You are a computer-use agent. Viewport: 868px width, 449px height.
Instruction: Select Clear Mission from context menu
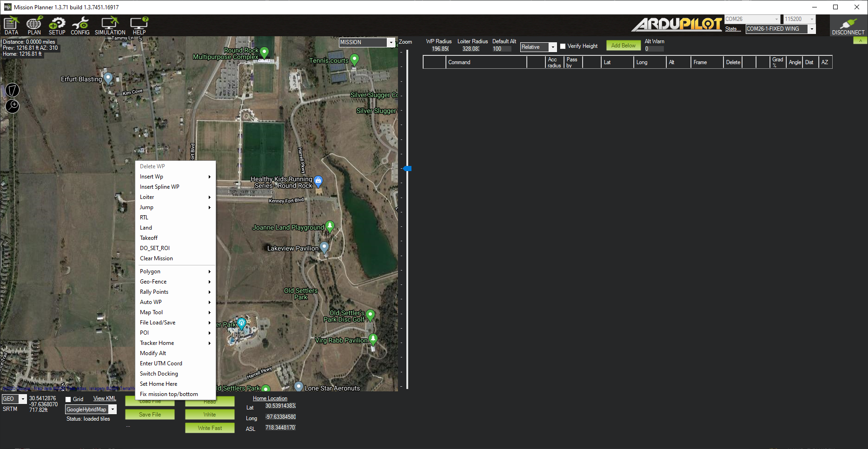click(x=156, y=258)
